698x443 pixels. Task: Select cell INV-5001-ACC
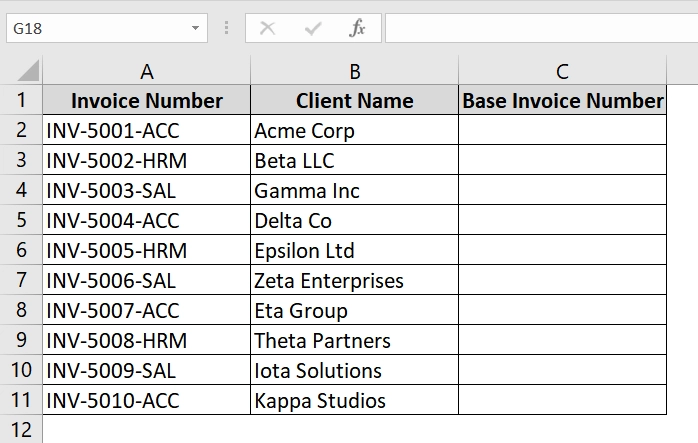[146, 130]
